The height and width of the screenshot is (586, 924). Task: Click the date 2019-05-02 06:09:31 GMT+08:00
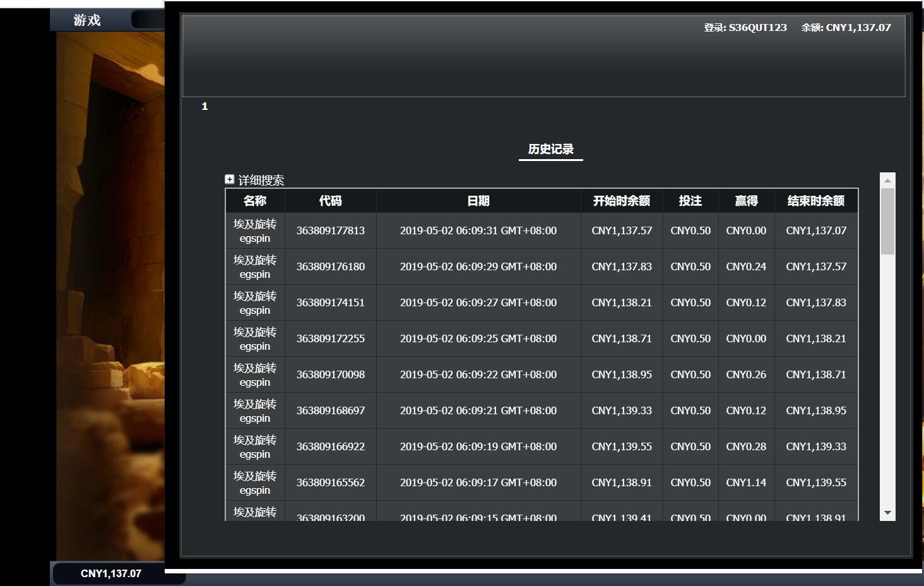[478, 230]
